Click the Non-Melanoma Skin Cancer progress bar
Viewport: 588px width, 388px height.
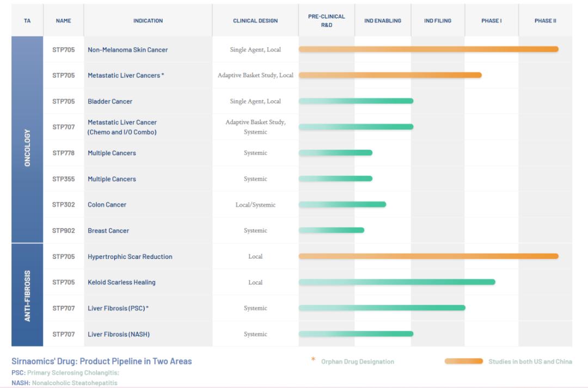point(428,50)
